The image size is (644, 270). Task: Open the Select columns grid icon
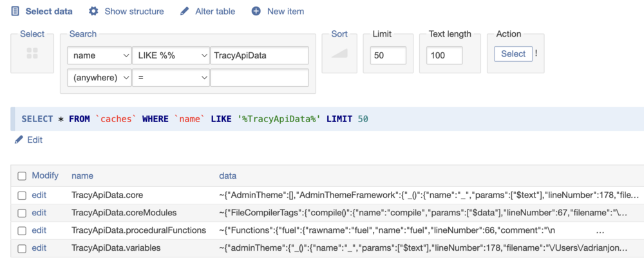(x=33, y=54)
